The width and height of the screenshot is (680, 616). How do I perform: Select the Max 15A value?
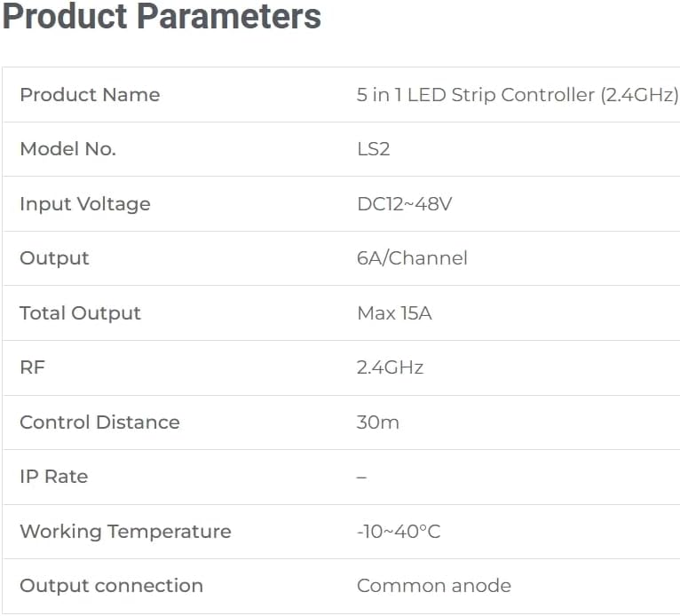(394, 313)
